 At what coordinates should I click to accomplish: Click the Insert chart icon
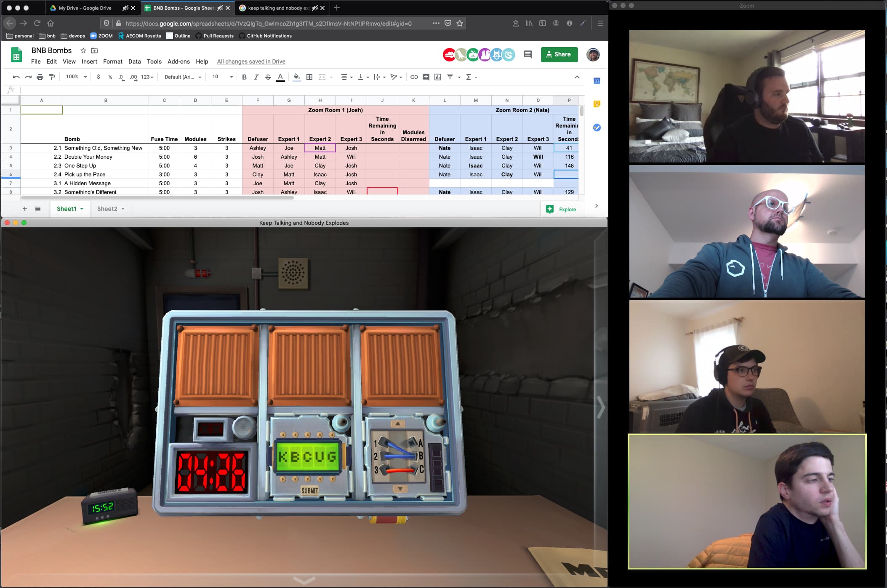438,77
